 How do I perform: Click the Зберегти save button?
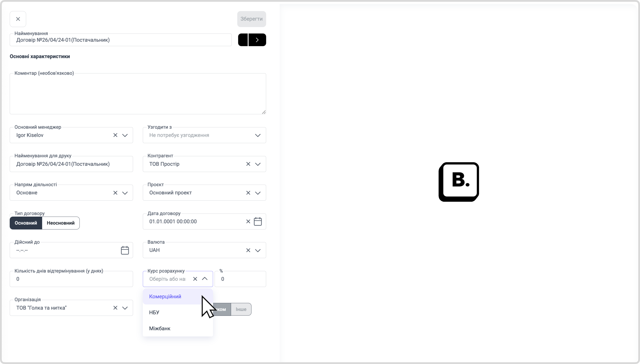[252, 19]
